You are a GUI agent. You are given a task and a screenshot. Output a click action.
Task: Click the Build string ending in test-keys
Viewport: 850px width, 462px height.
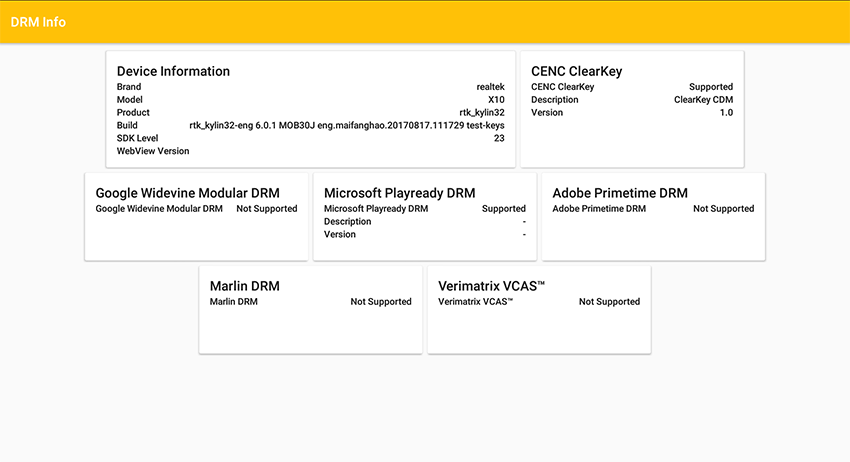[347, 126]
